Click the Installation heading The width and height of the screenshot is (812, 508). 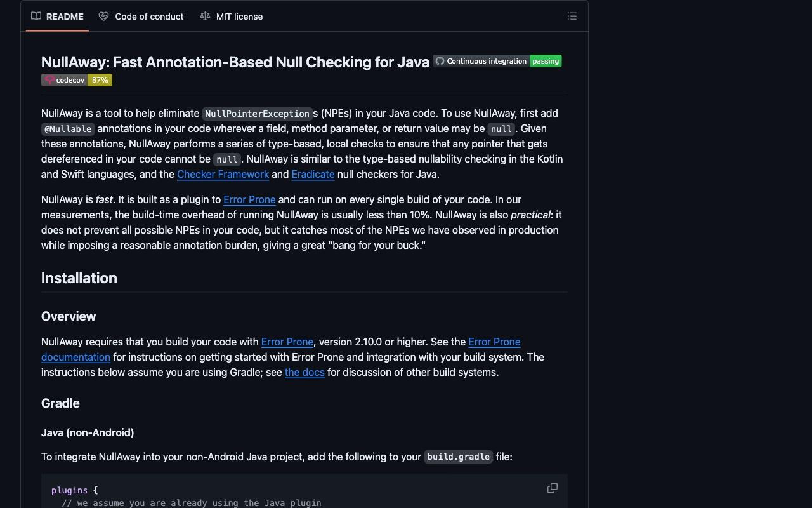[79, 278]
